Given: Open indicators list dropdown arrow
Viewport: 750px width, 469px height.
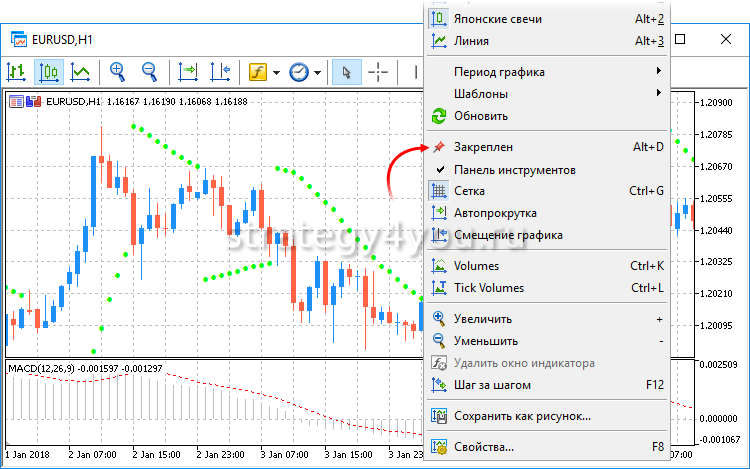Looking at the screenshot, I should point(276,72).
